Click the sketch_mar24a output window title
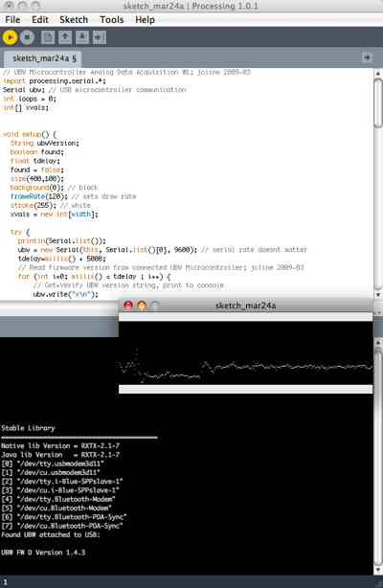383x588 pixels. pos(245,305)
